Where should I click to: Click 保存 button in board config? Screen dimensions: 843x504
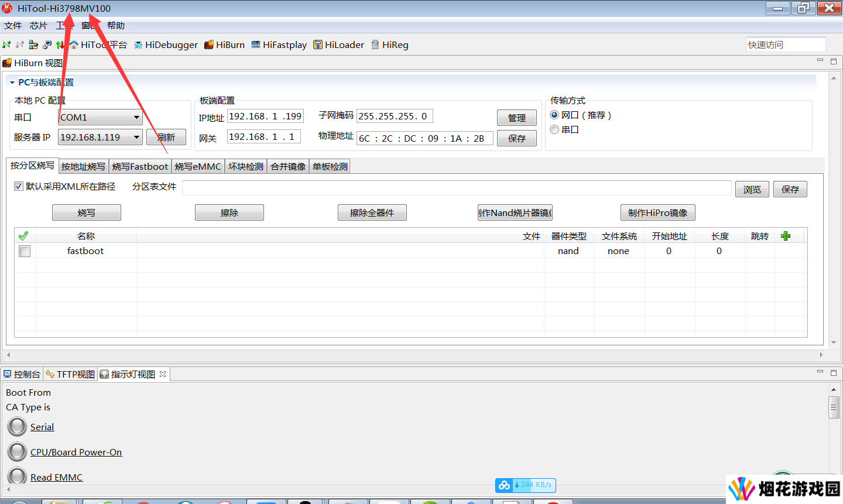(x=517, y=138)
